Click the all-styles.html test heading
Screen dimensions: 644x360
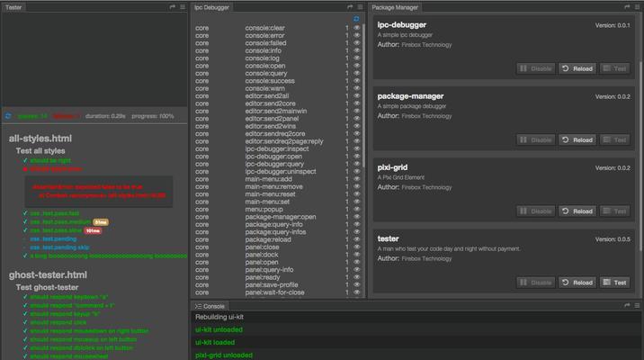[x=40, y=139]
